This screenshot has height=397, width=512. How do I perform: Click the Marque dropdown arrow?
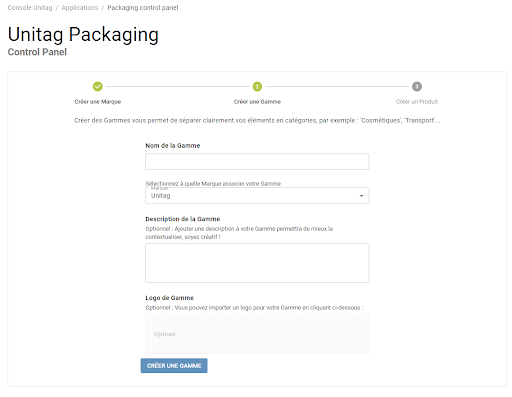pos(361,196)
